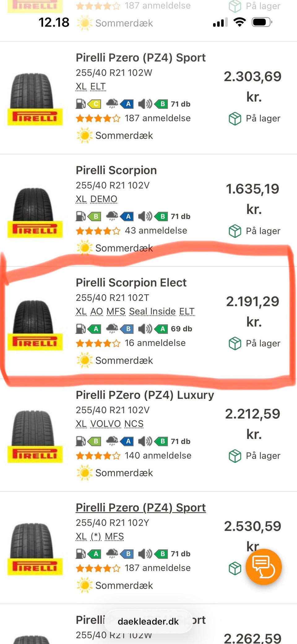Click the 16 anmeldelse reviews link

[x=155, y=343]
